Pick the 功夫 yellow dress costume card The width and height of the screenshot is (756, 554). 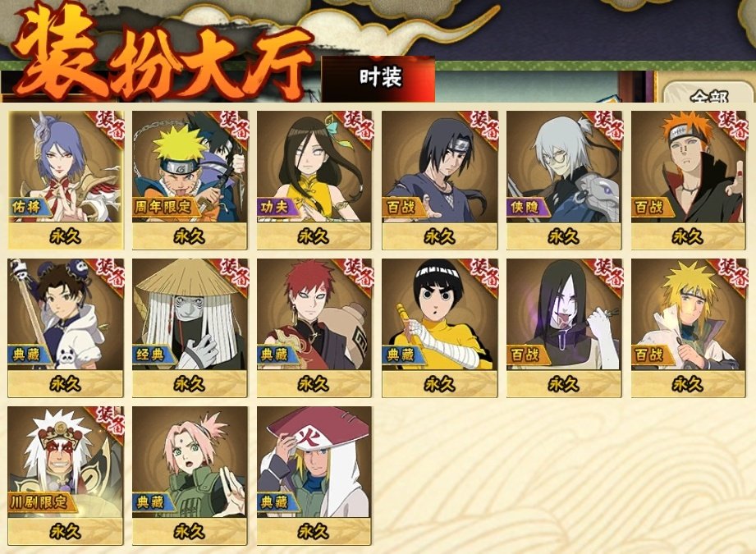tap(314, 181)
